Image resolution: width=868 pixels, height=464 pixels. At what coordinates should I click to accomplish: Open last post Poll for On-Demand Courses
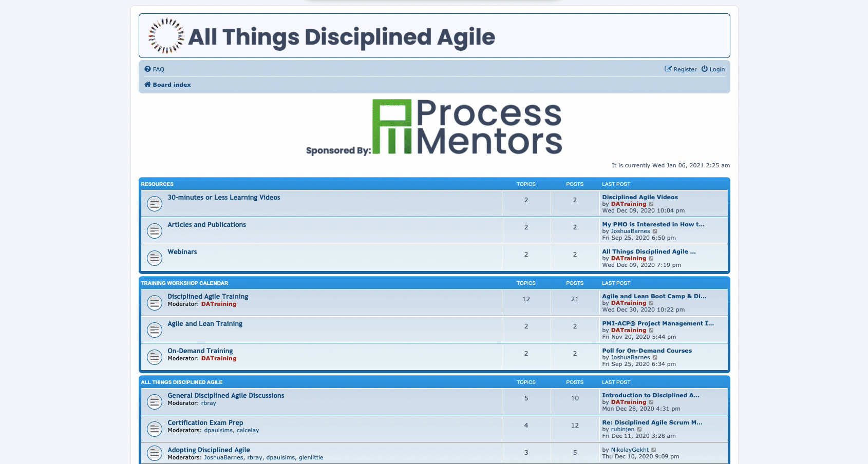pos(647,351)
